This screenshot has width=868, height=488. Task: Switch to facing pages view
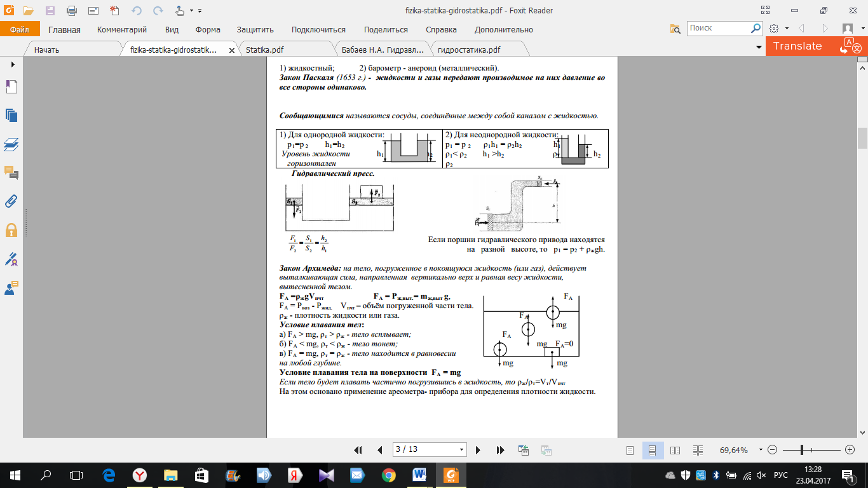pos(675,450)
